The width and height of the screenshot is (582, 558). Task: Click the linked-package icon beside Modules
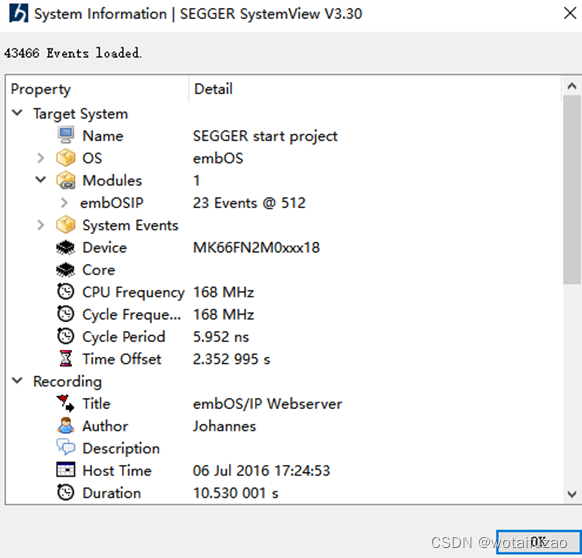point(66,180)
